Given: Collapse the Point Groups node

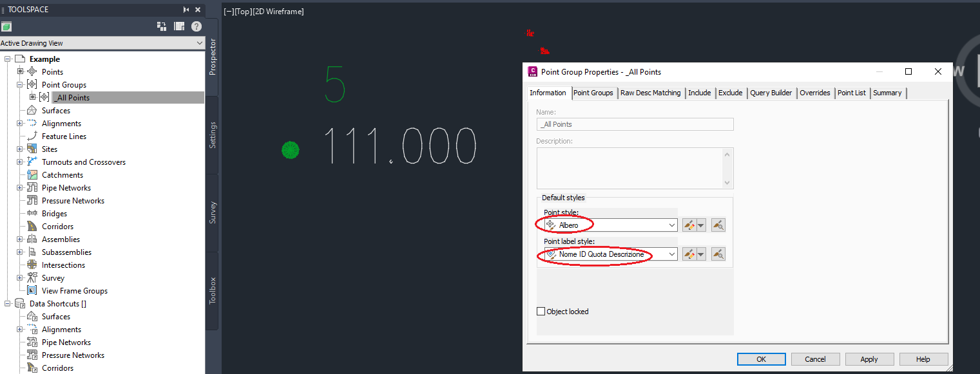Looking at the screenshot, I should (20, 84).
